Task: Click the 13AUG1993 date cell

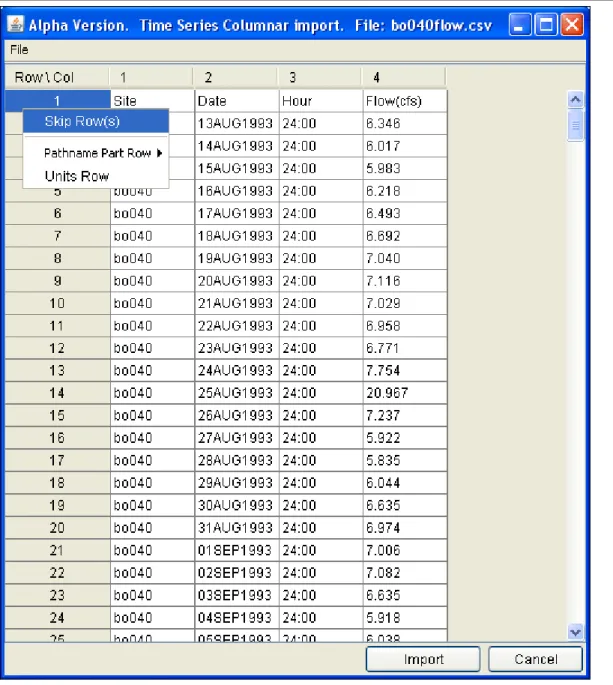Action: tap(237, 124)
